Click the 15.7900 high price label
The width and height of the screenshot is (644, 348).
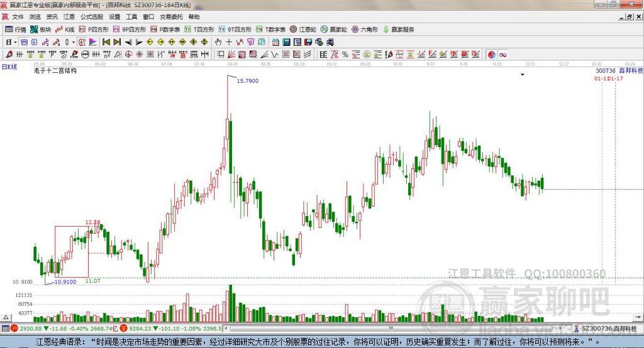(248, 81)
